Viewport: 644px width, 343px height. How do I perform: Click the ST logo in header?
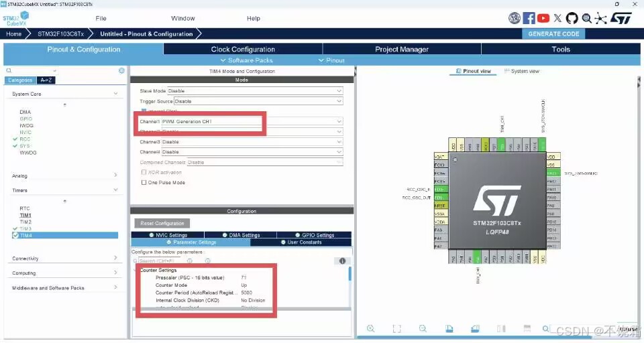pos(621,18)
